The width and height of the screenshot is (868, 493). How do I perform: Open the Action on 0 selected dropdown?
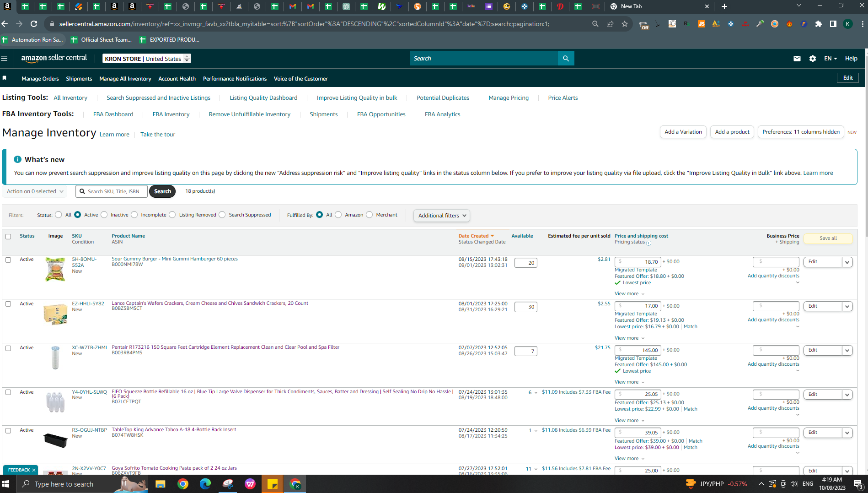[35, 191]
